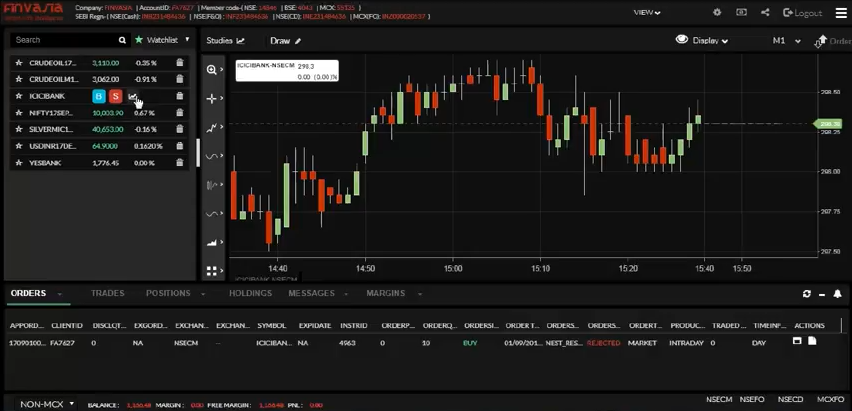Image resolution: width=852 pixels, height=411 pixels.
Task: Click the watchlist vertical scrollbar
Action: [x=198, y=153]
